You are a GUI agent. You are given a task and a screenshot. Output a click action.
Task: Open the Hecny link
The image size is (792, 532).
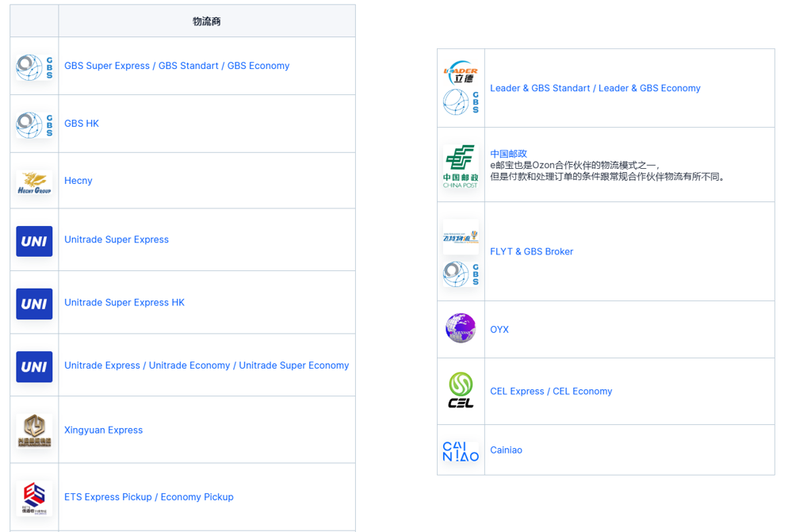click(x=78, y=181)
